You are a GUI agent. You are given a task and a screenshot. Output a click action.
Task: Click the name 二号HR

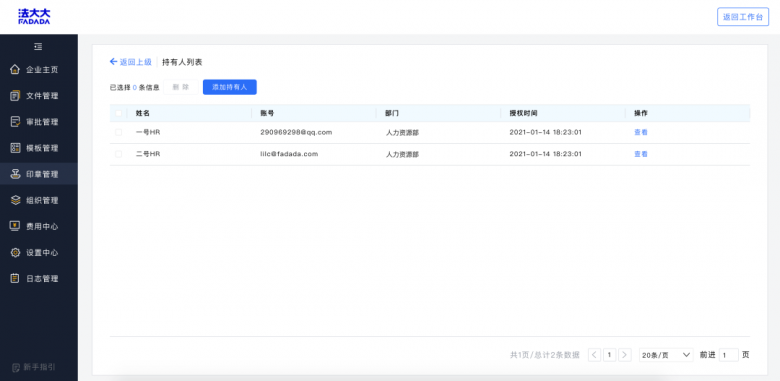[148, 154]
